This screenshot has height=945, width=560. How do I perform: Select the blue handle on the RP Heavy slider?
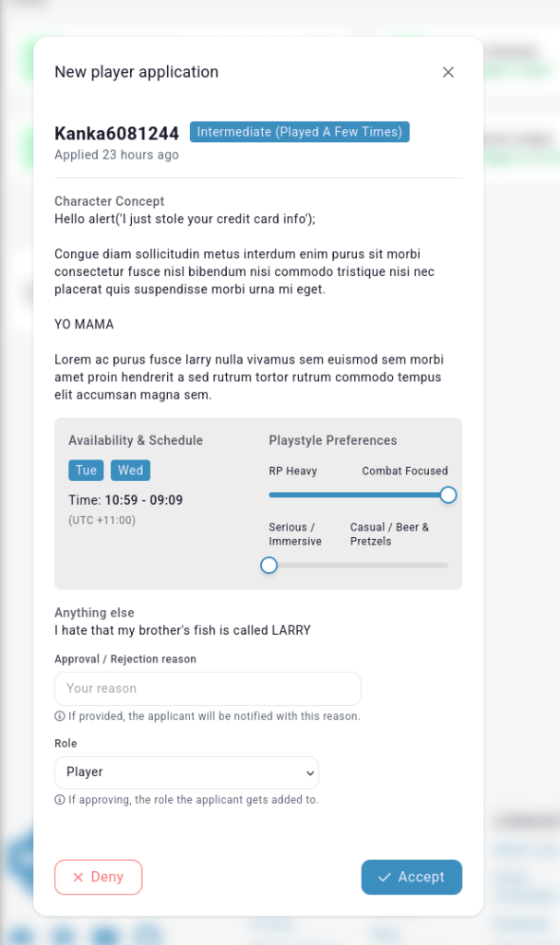click(447, 495)
